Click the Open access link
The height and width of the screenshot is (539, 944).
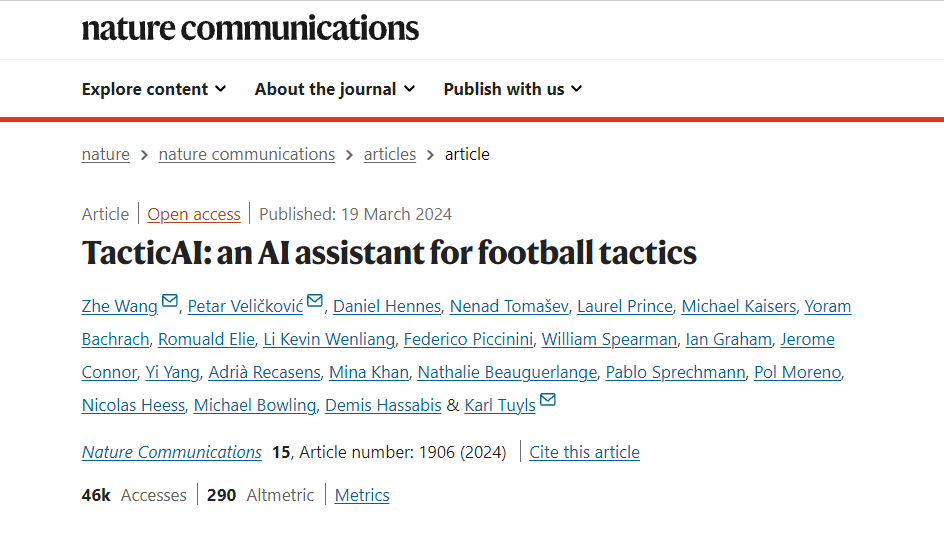(194, 214)
